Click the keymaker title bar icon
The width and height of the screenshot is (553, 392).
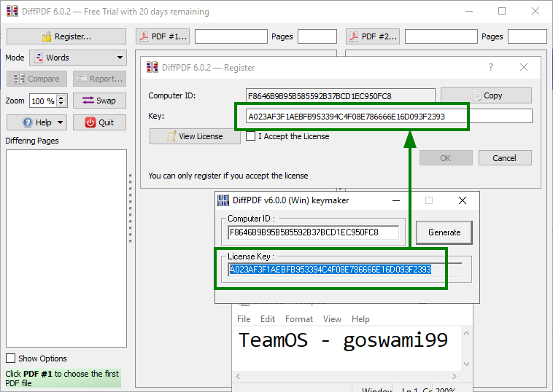point(223,200)
